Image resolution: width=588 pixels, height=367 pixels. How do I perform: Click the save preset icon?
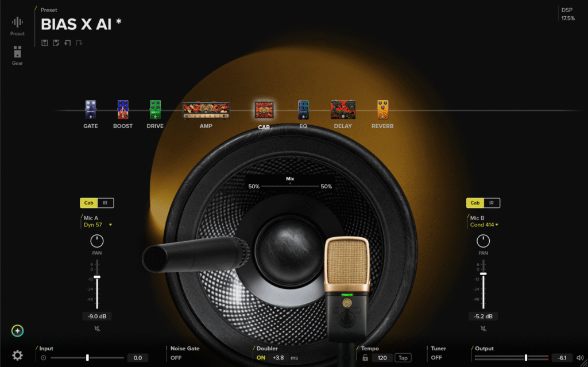[x=45, y=43]
